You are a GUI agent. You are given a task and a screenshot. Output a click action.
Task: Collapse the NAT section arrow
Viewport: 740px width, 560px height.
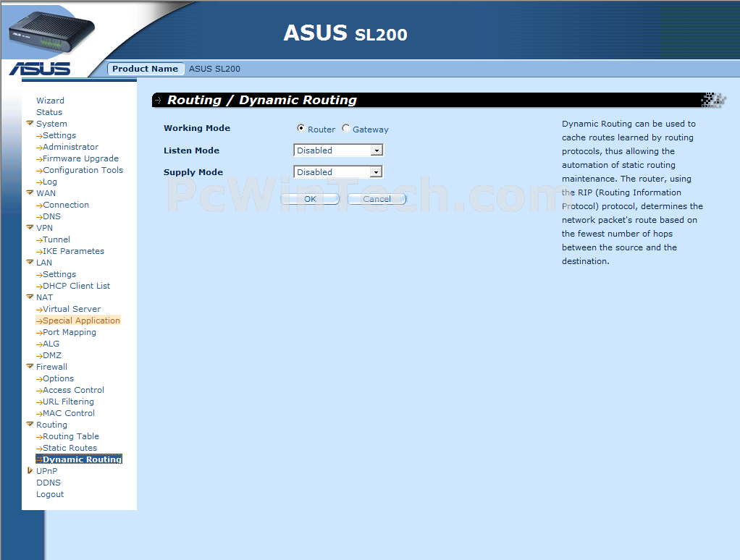point(30,297)
